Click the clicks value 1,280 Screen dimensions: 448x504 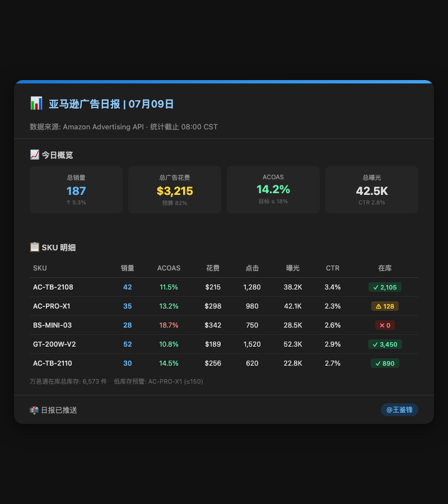[252, 287]
